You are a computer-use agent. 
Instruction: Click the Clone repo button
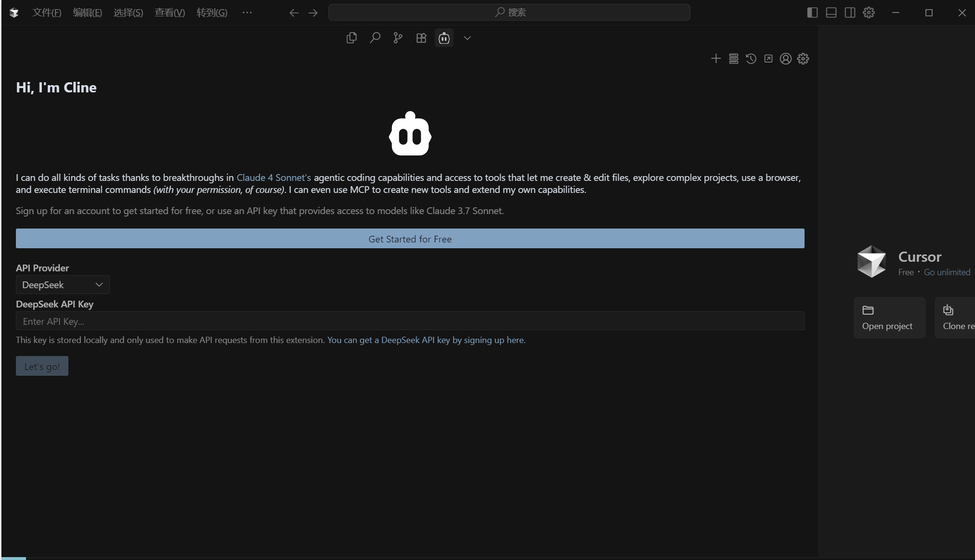point(955,318)
